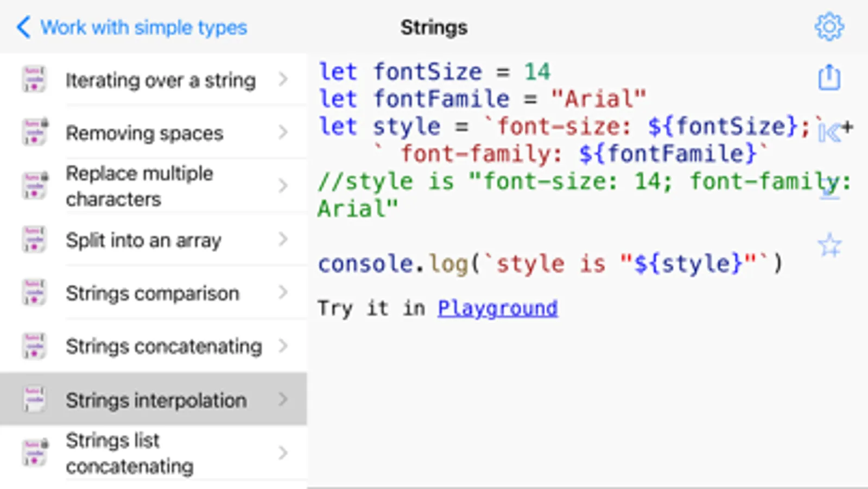The height and width of the screenshot is (489, 868).
Task: Click chevron for Replace multiple characters
Action: (x=283, y=186)
